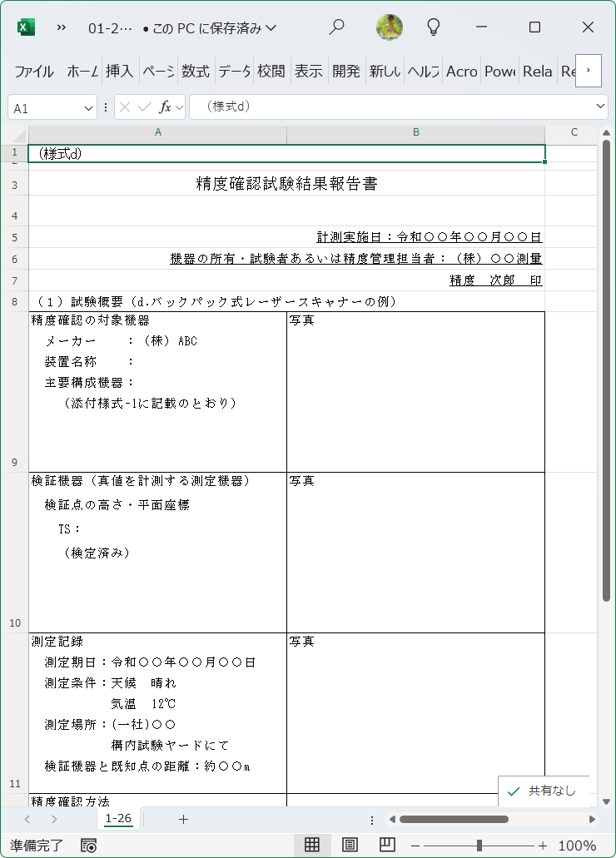Click the sheet tab bar options dots
The width and height of the screenshot is (616, 858).
click(x=372, y=820)
